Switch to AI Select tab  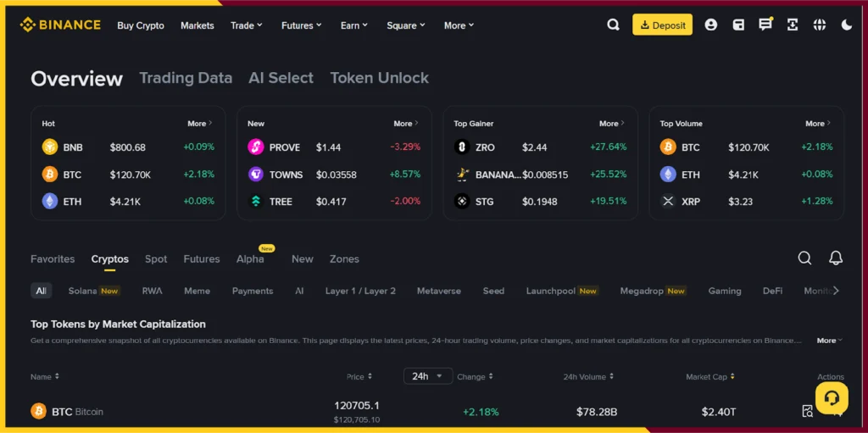[x=281, y=78]
